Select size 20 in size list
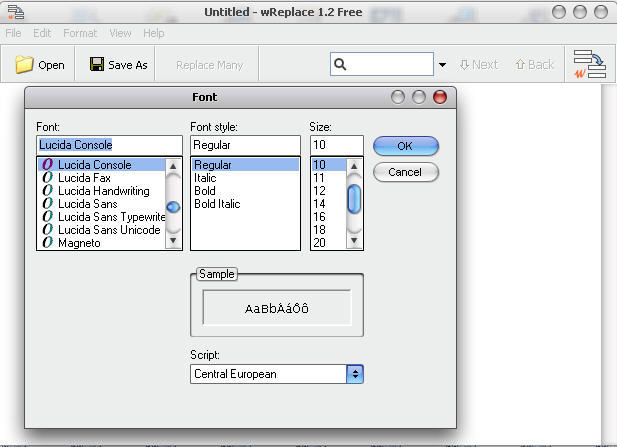 click(329, 242)
